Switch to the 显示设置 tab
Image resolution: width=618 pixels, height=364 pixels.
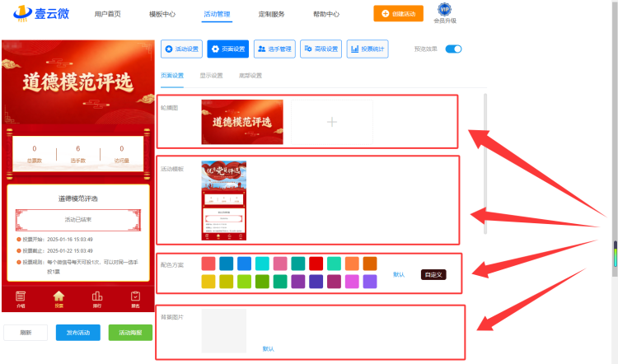click(211, 75)
